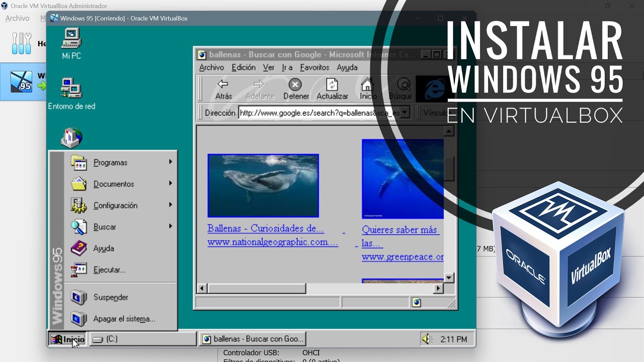Screen dimensions: 644x362
Task: Choose Apagar el sistema... entry
Action: pos(122,319)
